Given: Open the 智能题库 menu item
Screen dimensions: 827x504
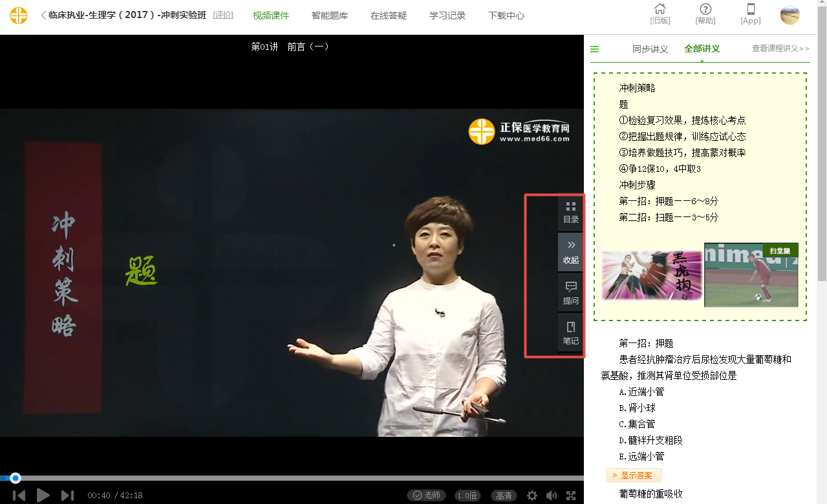Looking at the screenshot, I should [x=329, y=16].
